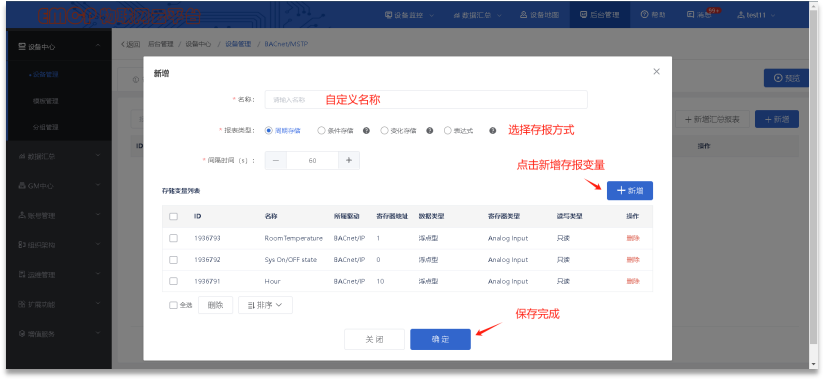Screen dimensions: 824x380
Task: Select the 周期存储 radio option
Action: [269, 131]
